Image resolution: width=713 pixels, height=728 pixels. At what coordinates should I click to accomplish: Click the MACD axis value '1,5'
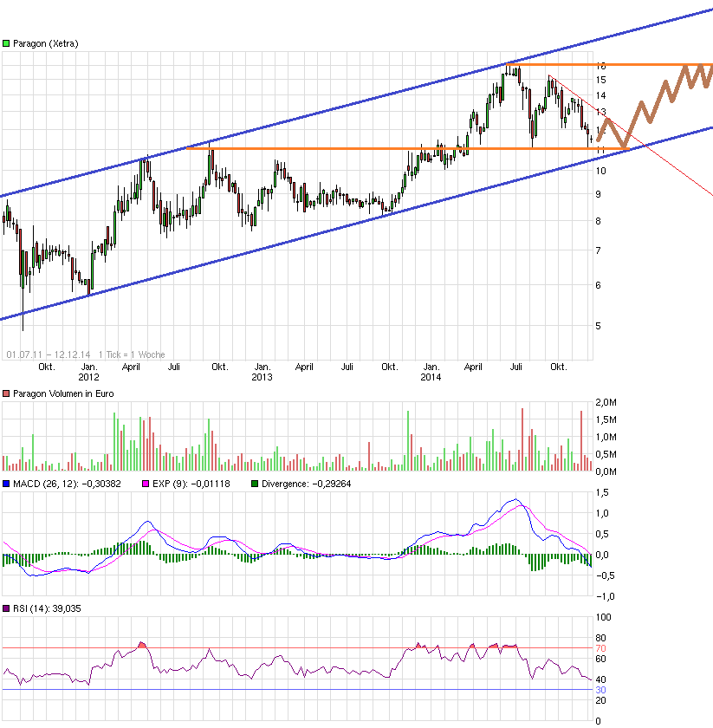point(602,492)
